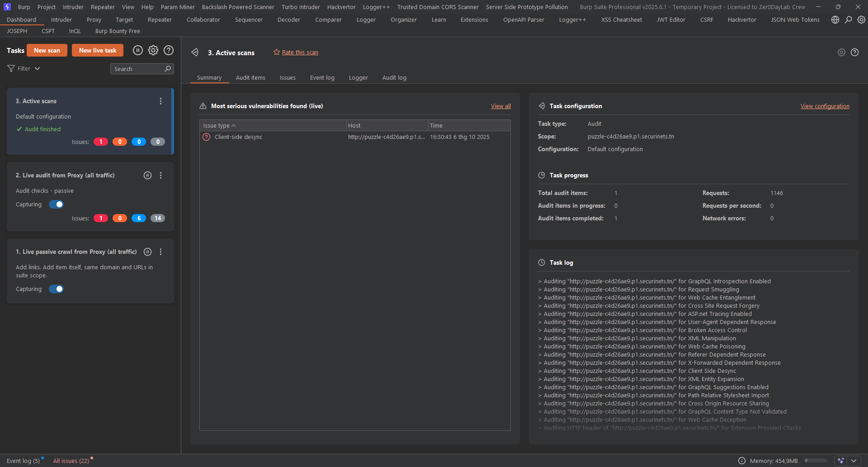
Task: Click the blue badge showing 6 in Live audit
Action: pyautogui.click(x=139, y=219)
